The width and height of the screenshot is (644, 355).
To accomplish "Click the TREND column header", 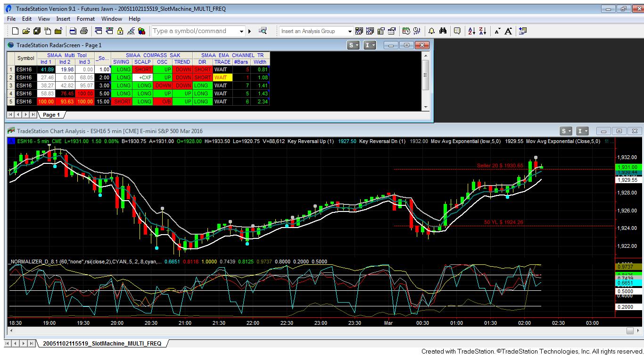I will 182,62.
